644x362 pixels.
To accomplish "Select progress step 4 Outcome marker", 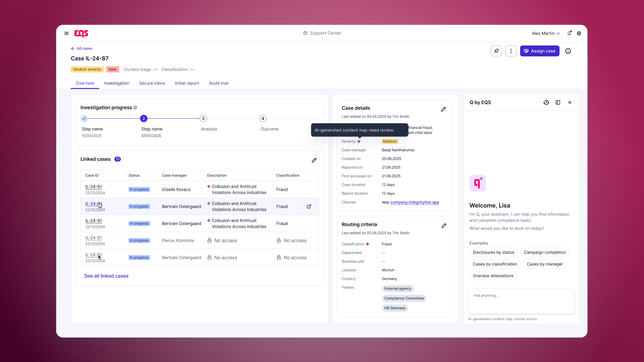I will click(x=263, y=118).
